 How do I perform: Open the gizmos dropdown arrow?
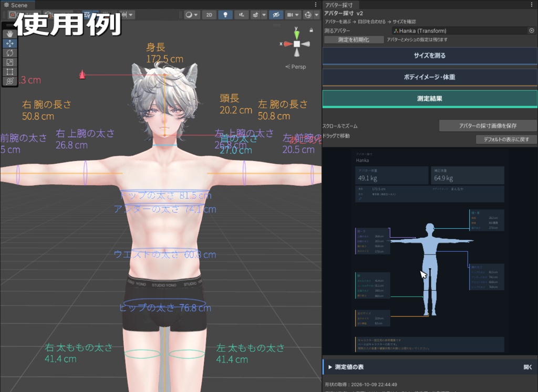click(316, 15)
